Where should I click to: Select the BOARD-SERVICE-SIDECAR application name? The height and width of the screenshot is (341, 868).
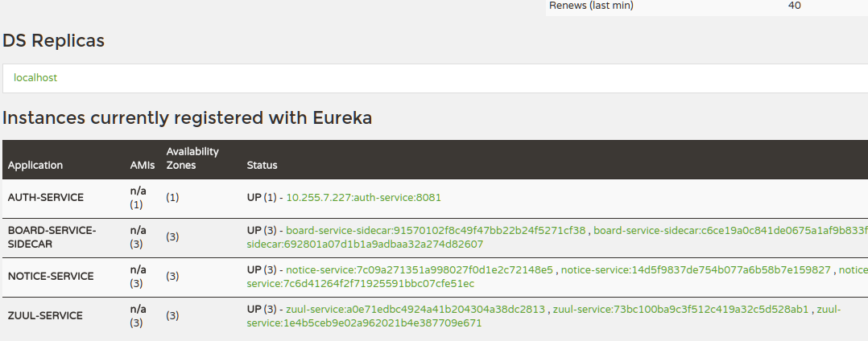52,236
